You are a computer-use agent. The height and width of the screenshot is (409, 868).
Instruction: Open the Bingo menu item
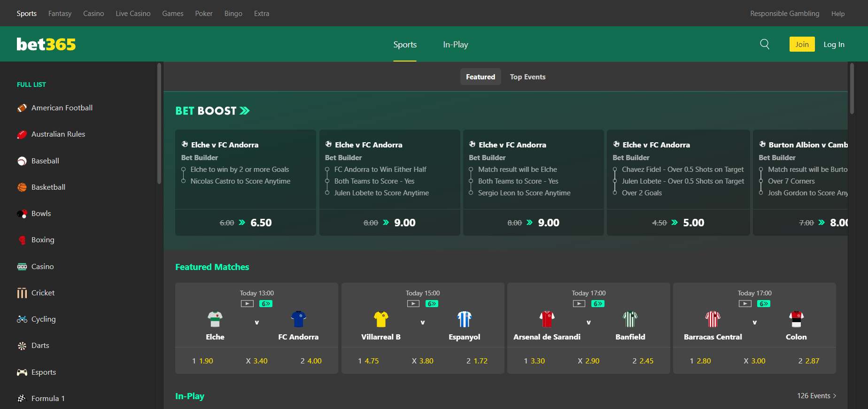[x=233, y=14]
